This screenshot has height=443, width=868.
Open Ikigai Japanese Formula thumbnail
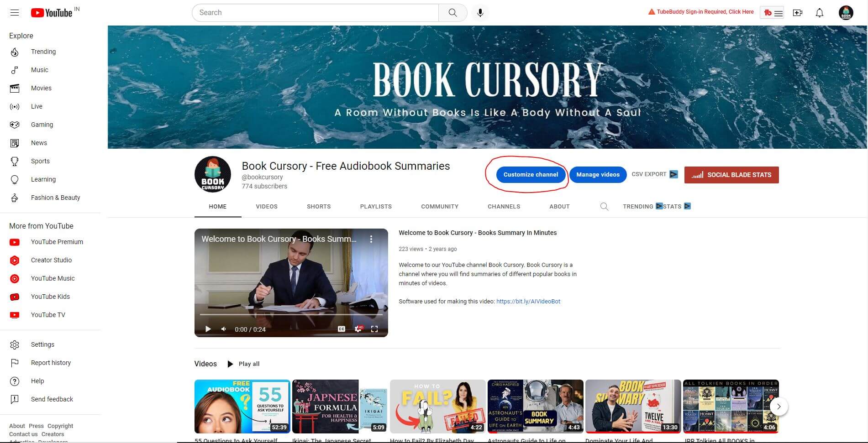pyautogui.click(x=340, y=406)
